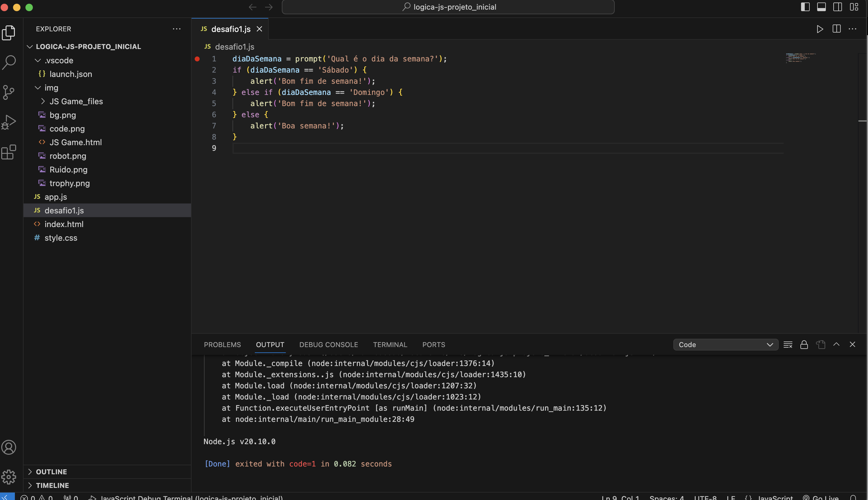Open JS Game.html in explorer
Screen dimensions: 868x500
pos(108,142)
